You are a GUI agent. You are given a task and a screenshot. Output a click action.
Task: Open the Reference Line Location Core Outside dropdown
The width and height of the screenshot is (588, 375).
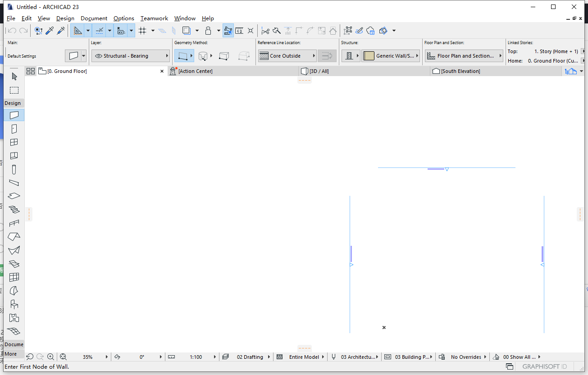(287, 55)
